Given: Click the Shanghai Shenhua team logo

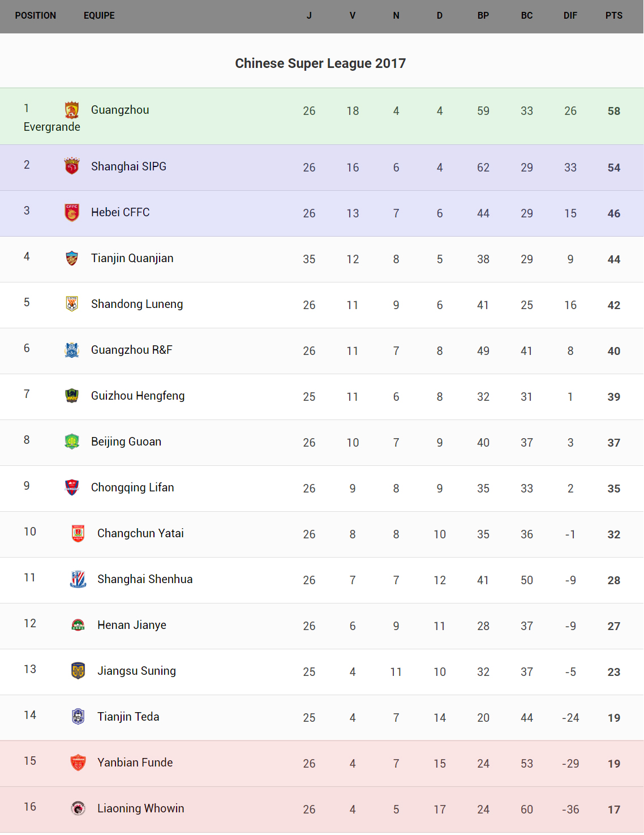Looking at the screenshot, I should tap(78, 579).
